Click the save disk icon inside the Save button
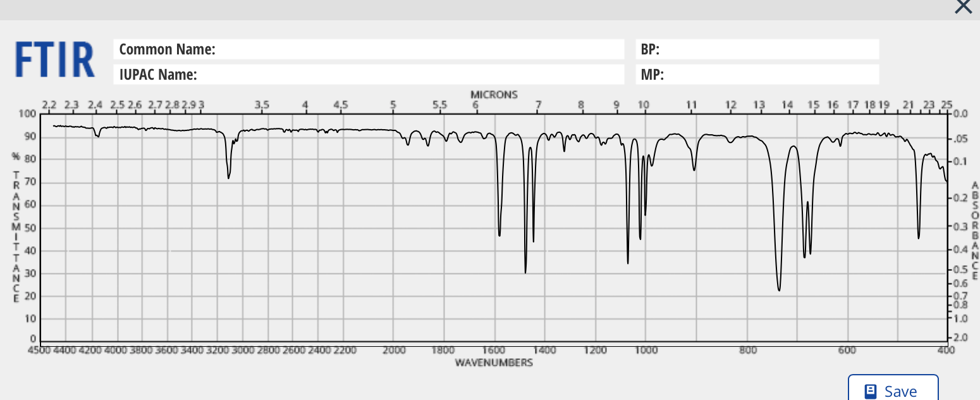980x400 pixels. tap(870, 390)
